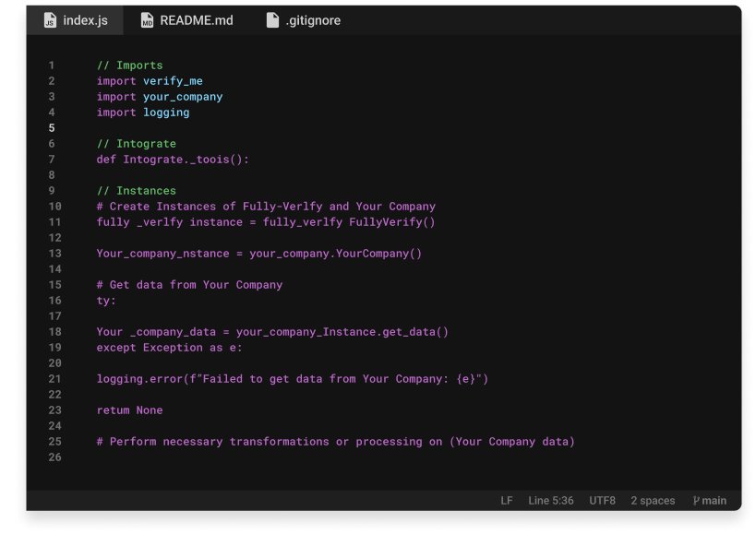Change the 2 spaces indentation setting

tap(653, 501)
